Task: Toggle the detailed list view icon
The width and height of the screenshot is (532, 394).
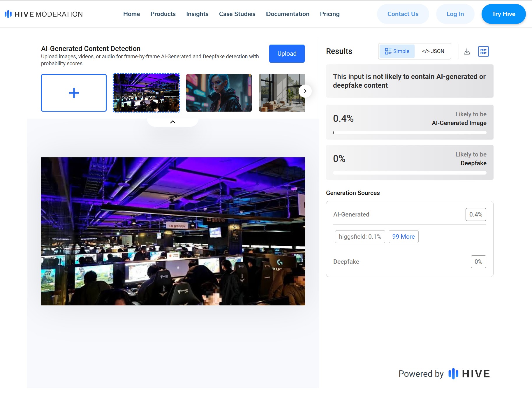Action: click(x=483, y=51)
